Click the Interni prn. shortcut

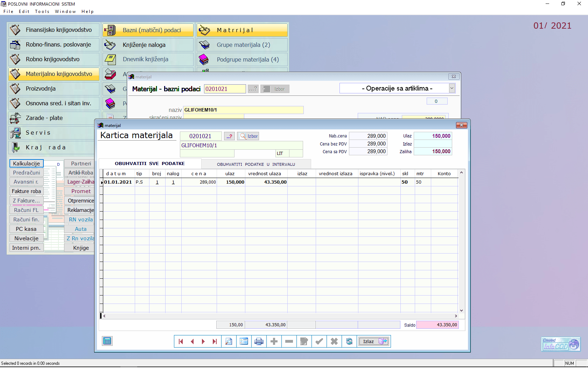pyautogui.click(x=27, y=248)
